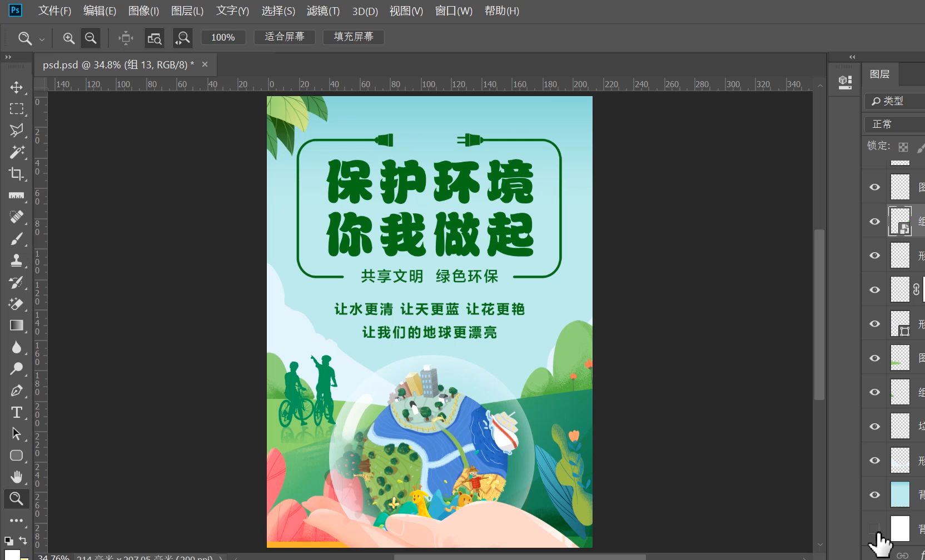Switch to the psd.psd document tab

[117, 64]
